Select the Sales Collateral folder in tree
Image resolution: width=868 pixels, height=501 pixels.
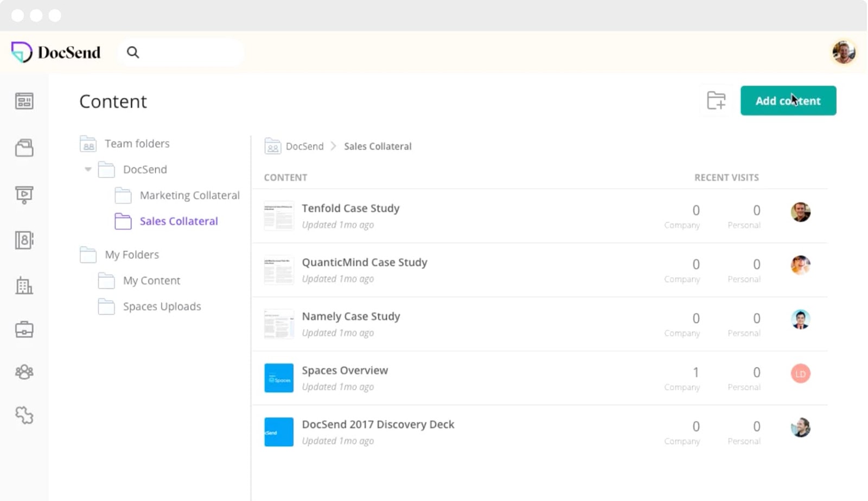coord(179,221)
